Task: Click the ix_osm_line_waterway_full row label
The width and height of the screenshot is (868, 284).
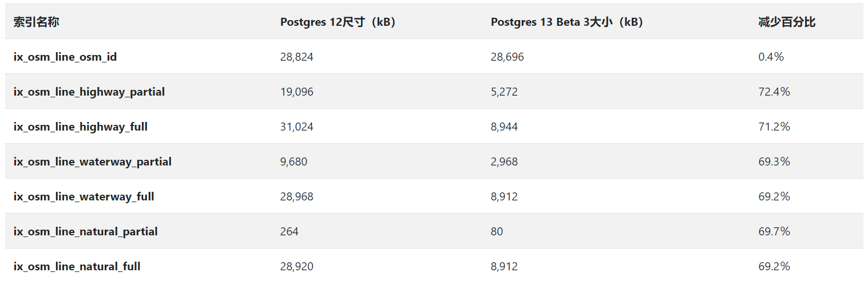Action: [84, 196]
